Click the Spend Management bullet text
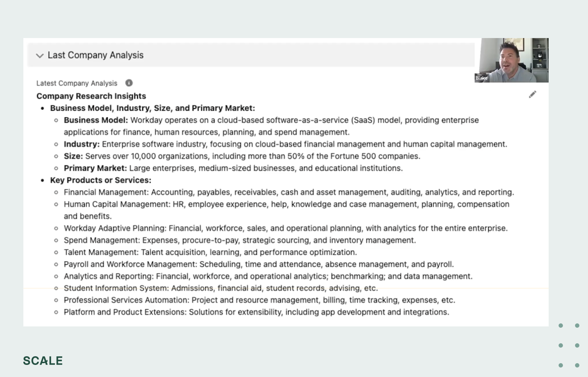 (x=240, y=240)
